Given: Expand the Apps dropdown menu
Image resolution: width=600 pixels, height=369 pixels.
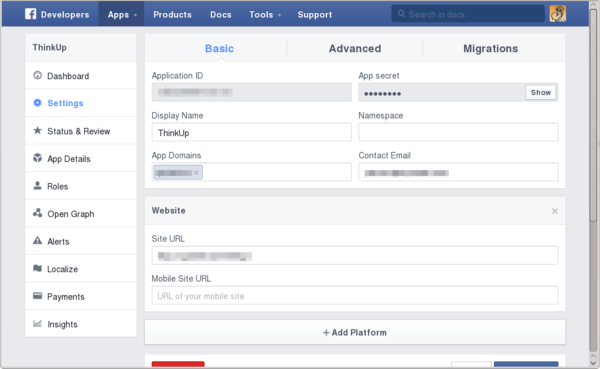Looking at the screenshot, I should coord(122,15).
